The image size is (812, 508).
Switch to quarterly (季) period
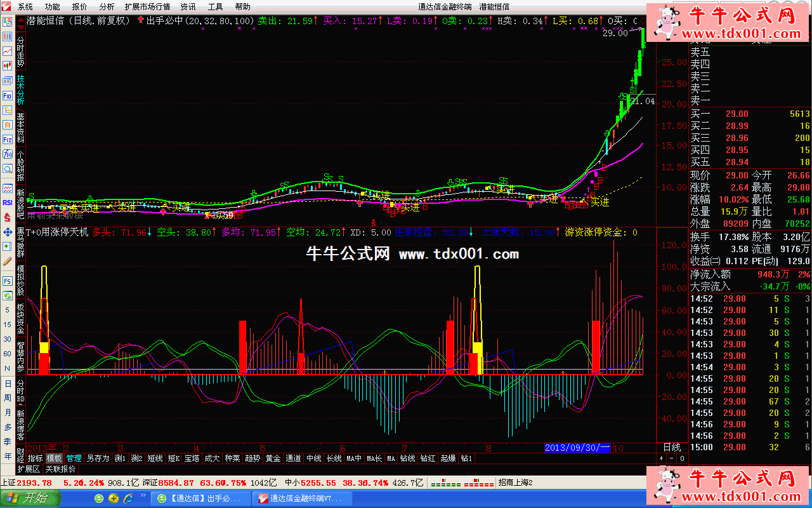click(8, 441)
